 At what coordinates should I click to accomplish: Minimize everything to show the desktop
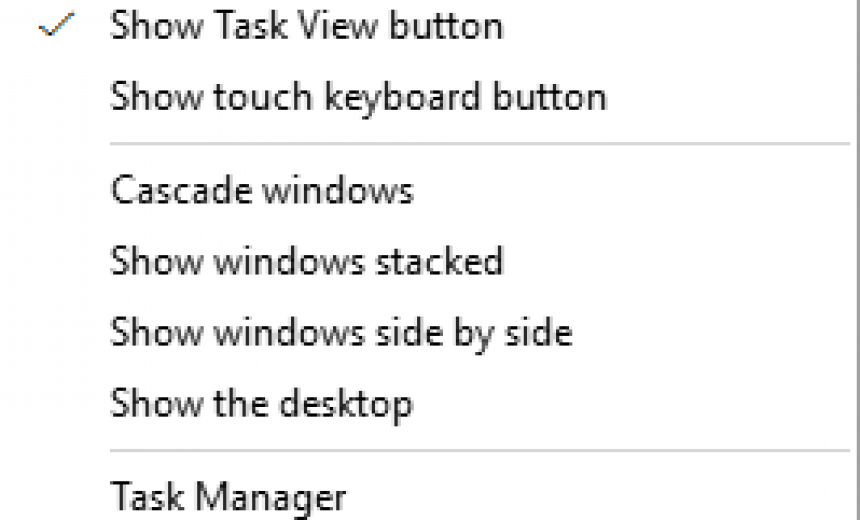(261, 403)
